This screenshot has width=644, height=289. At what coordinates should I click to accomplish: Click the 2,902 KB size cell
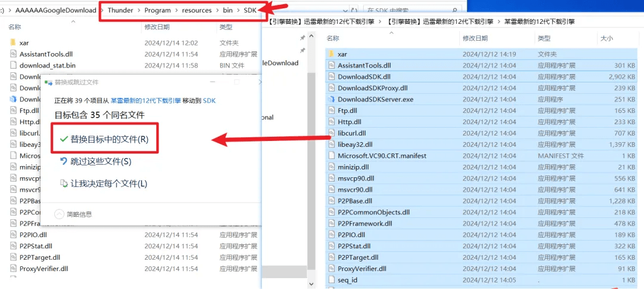[623, 77]
